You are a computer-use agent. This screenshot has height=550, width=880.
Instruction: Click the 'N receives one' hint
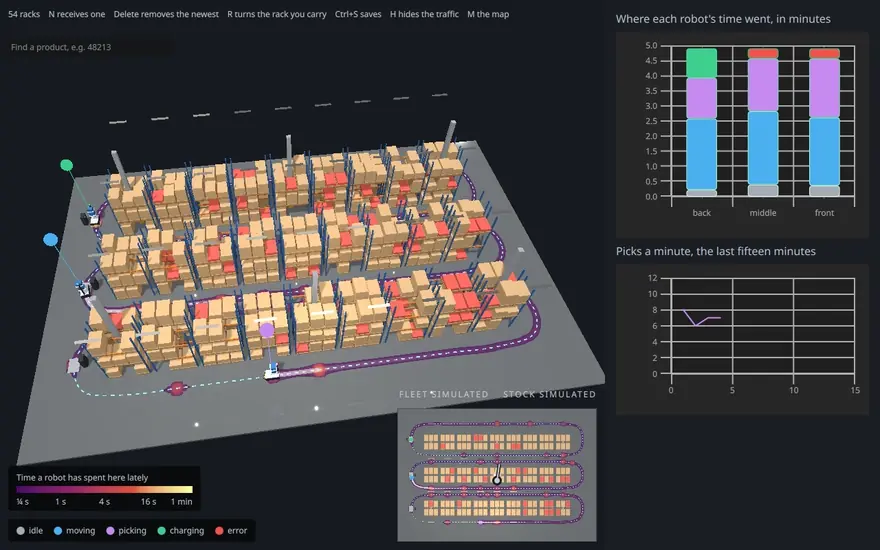[76, 14]
